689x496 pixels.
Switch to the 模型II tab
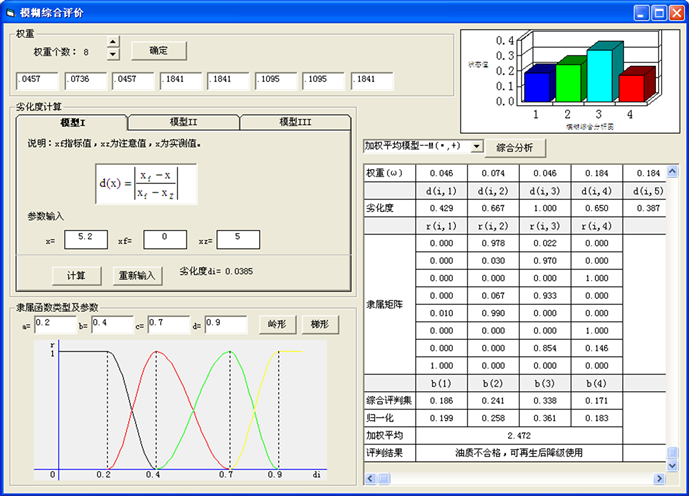pos(183,122)
